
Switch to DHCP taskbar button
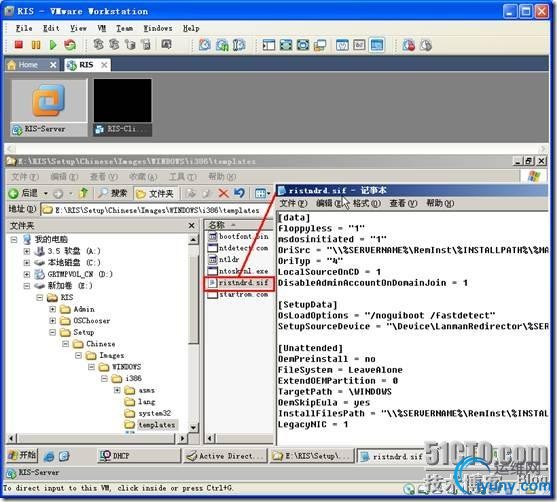[x=139, y=455]
